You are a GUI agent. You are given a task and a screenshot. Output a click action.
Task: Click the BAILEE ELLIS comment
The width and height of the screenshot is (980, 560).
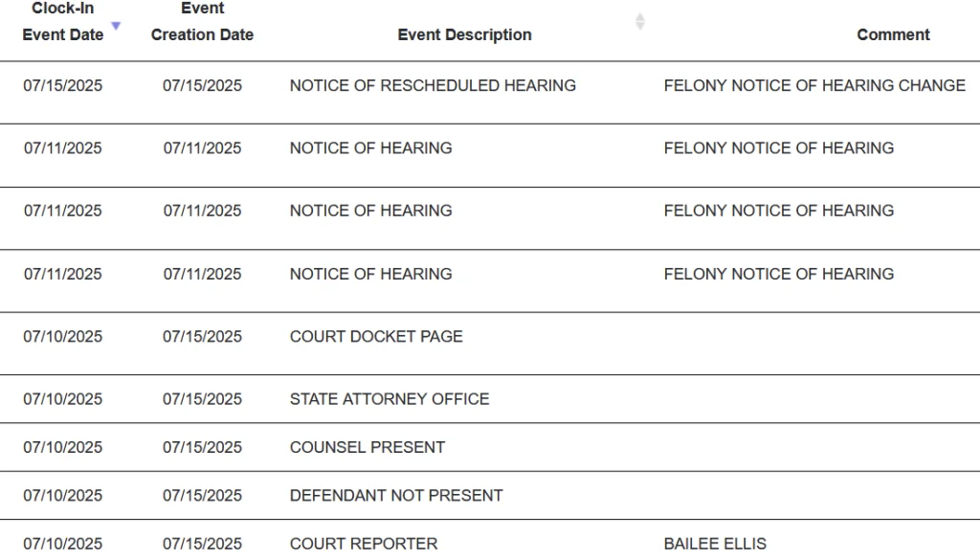[715, 544]
